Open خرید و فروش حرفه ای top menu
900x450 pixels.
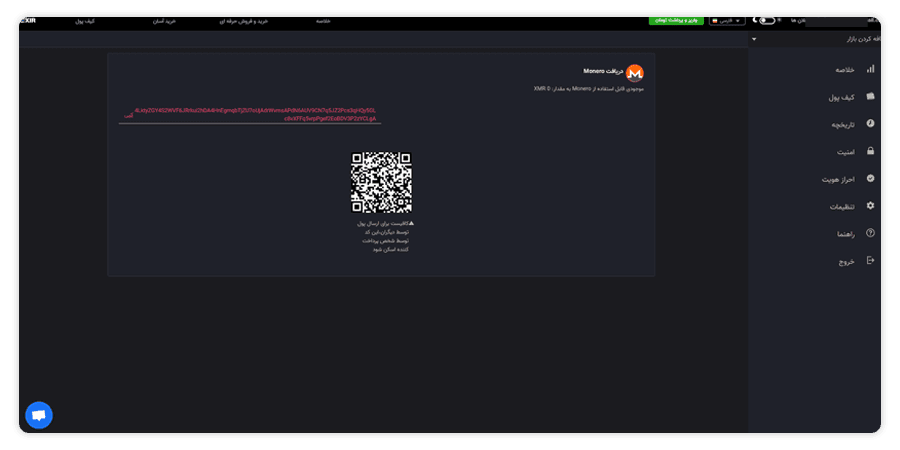(244, 21)
